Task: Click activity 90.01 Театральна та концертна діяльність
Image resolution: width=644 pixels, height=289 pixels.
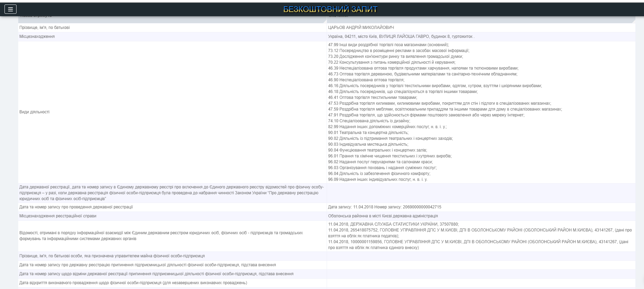Action: pyautogui.click(x=368, y=133)
